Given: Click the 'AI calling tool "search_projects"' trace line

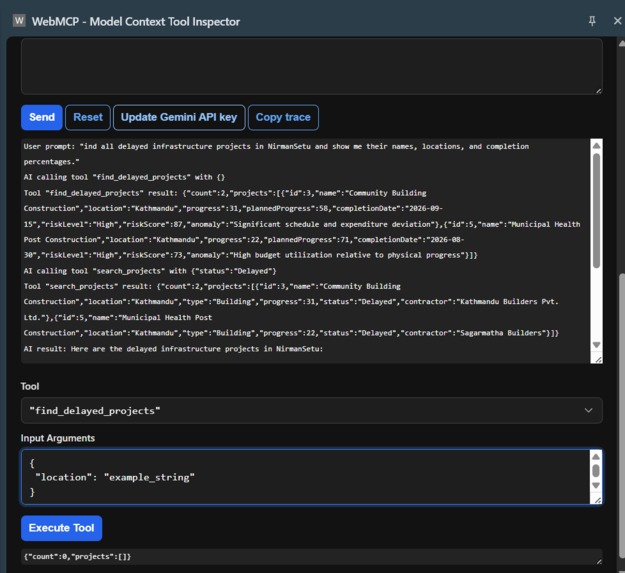Looking at the screenshot, I should pos(150,271).
